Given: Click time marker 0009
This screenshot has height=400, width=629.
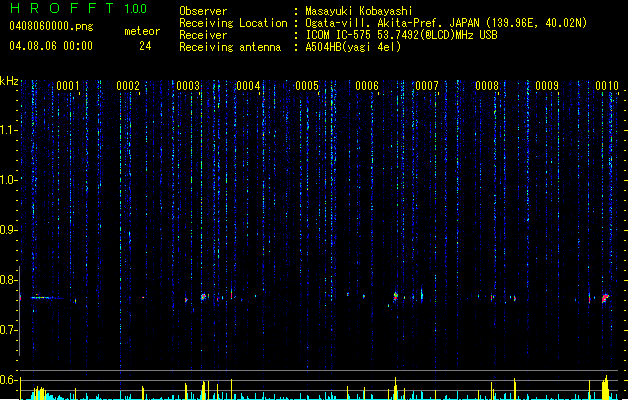Looking at the screenshot, I should (x=547, y=86).
